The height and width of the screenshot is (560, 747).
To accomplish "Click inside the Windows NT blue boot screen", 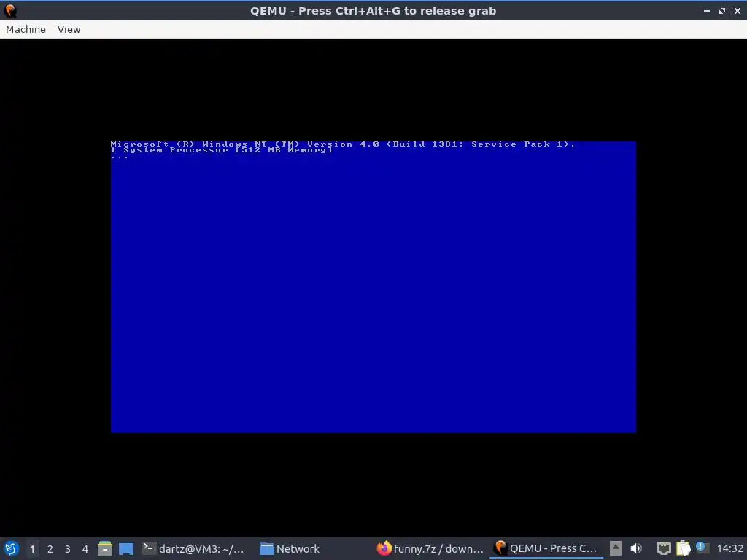I will 373,287.
